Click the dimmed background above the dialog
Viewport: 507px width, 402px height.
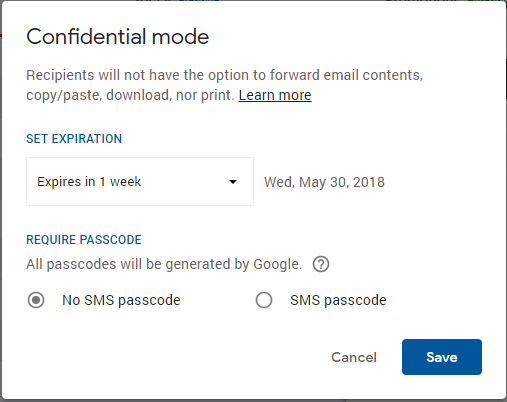[253, 1]
